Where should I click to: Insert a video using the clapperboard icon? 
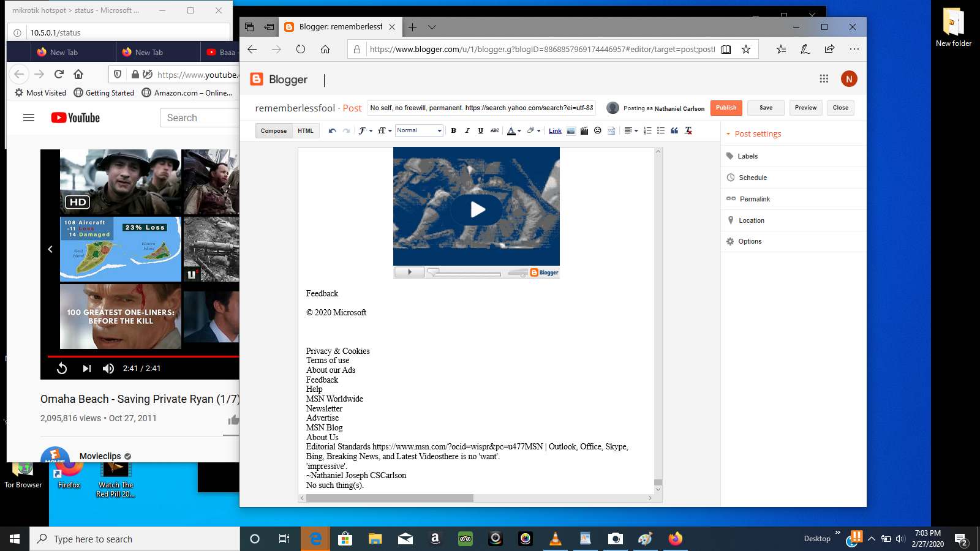tap(584, 130)
